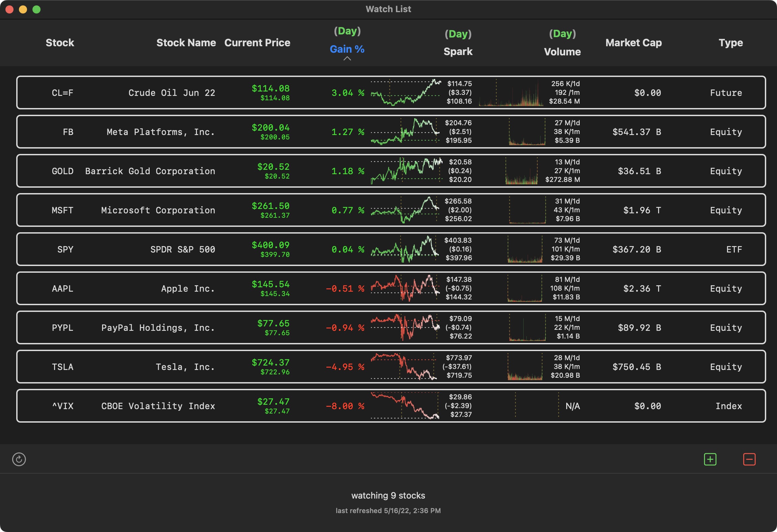Screen dimensions: 777x532
Task: Click Microsoft Corporation name
Action: (x=158, y=210)
